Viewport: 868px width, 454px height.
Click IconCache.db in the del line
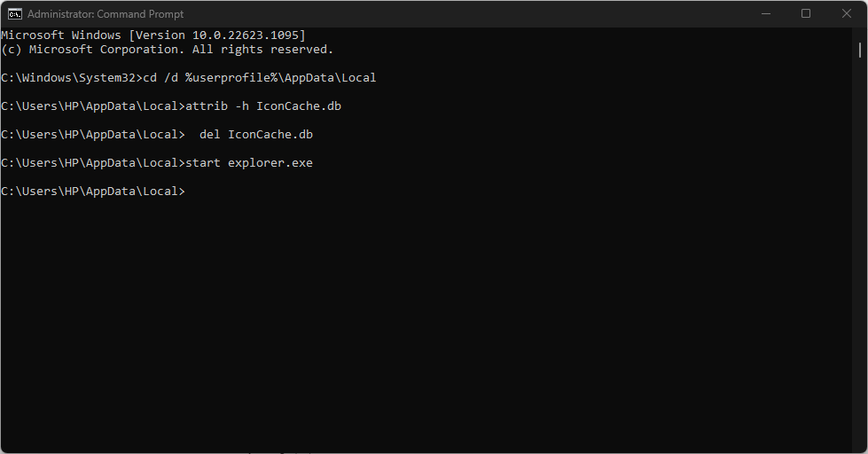pyautogui.click(x=270, y=135)
